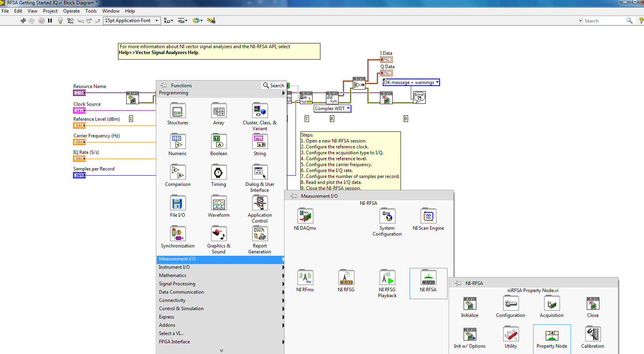Toggle Retain Wire Values button
644x354 pixels.
tap(71, 21)
